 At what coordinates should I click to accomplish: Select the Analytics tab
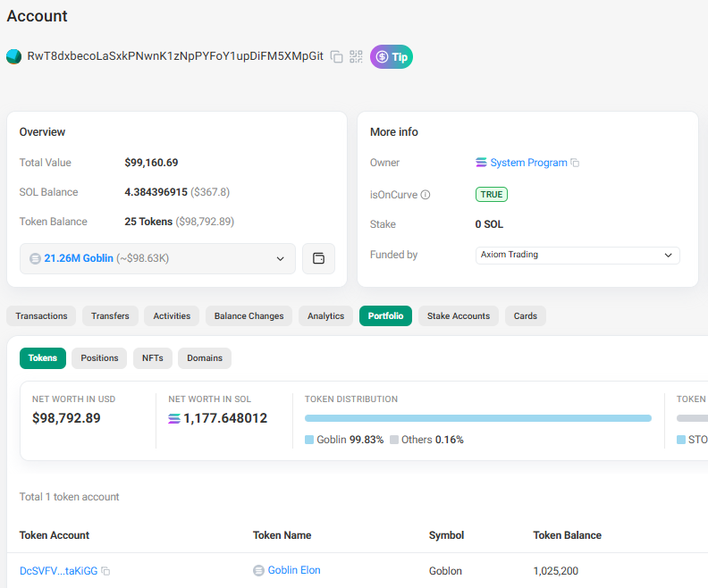pos(325,315)
